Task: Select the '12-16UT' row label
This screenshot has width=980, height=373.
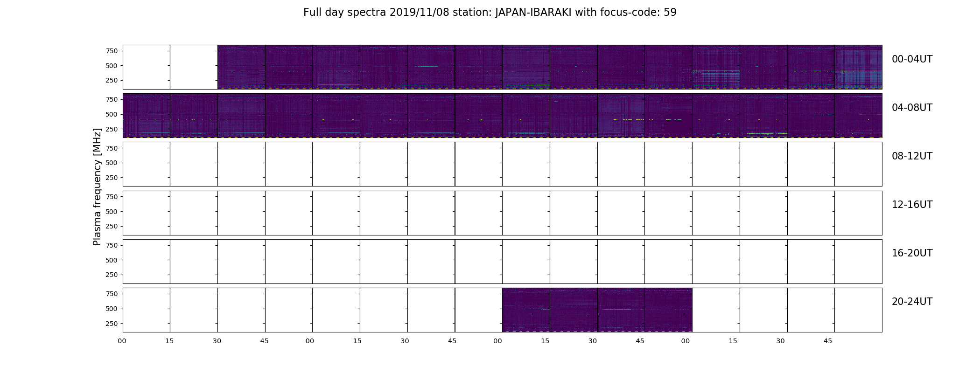Action: [x=912, y=205]
